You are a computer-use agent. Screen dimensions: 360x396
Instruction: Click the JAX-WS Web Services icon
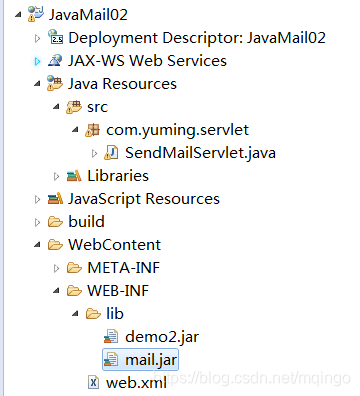(x=55, y=60)
